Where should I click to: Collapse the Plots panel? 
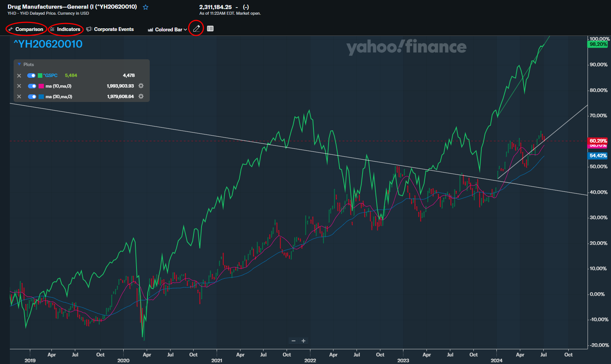point(19,64)
